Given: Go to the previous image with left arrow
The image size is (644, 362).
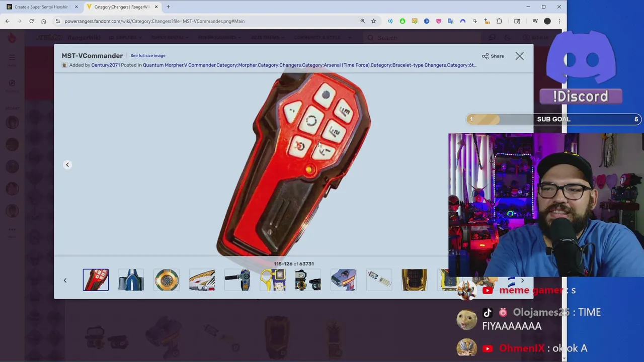Looking at the screenshot, I should click(67, 165).
